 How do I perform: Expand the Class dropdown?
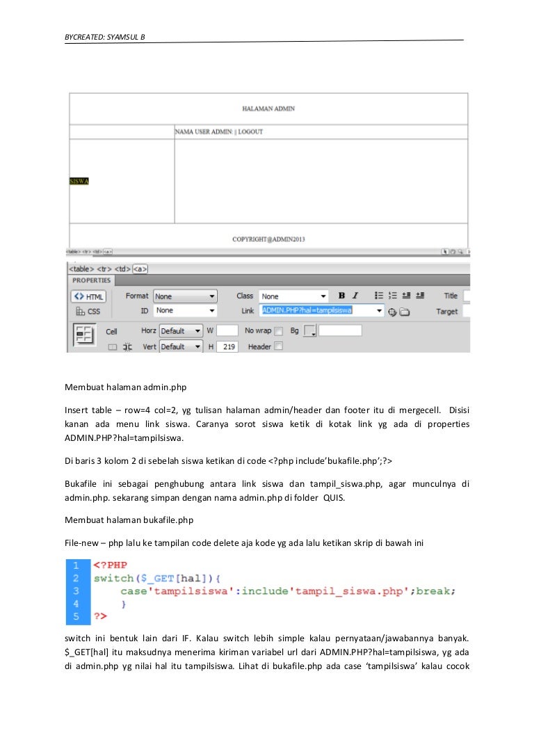click(293, 296)
